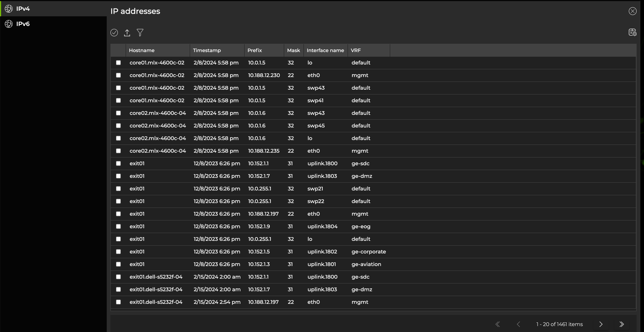Image resolution: width=644 pixels, height=332 pixels.
Task: Click the Prefix column header
Action: [x=255, y=50]
